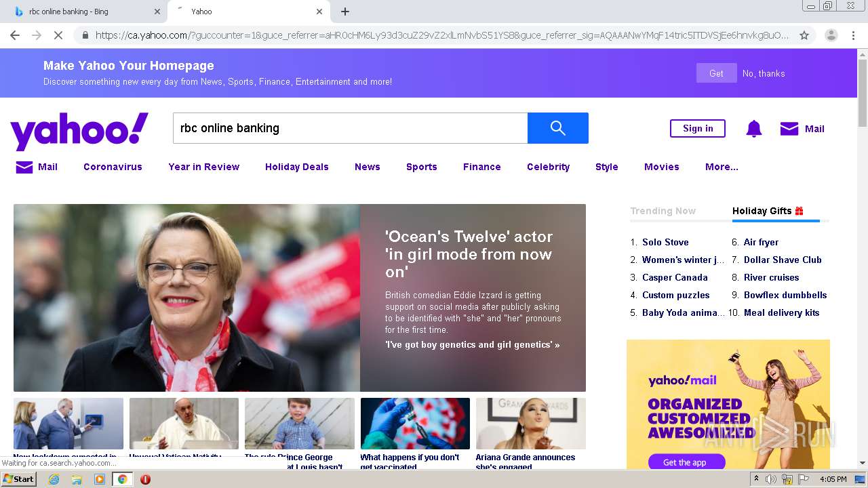The width and height of the screenshot is (868, 488).
Task: Open the Coronavirus section
Action: pos(113,167)
